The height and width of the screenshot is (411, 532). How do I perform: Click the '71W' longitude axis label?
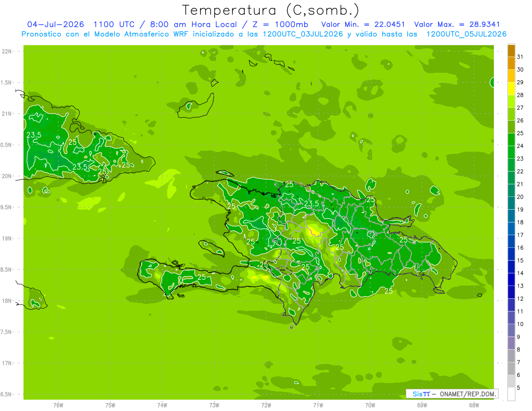(x=318, y=405)
